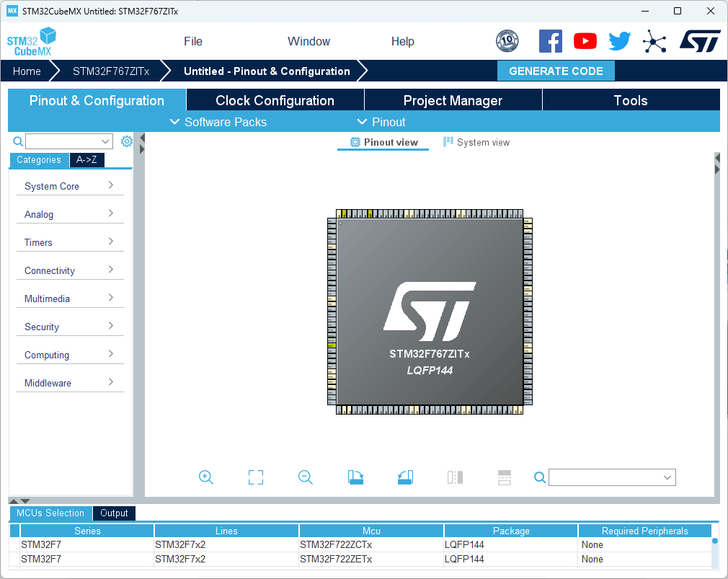Open the Facebook page icon
This screenshot has width=728, height=579.
551,41
